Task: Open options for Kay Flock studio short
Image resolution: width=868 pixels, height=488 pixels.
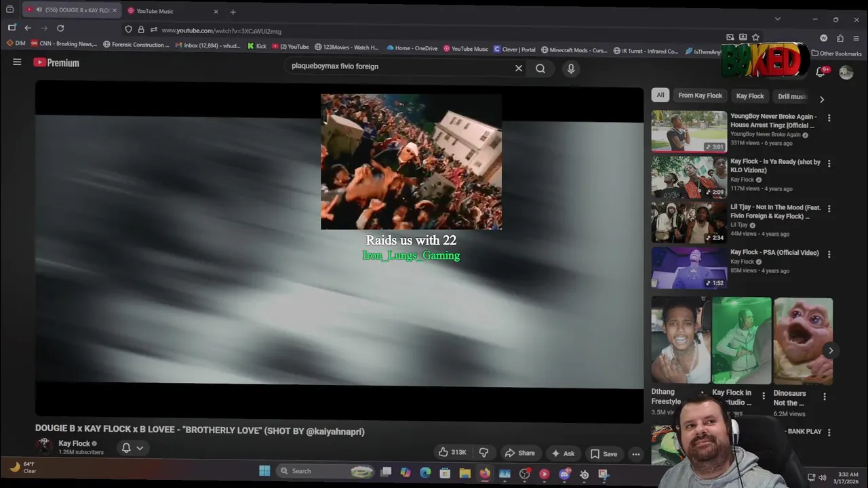Action: tap(764, 396)
